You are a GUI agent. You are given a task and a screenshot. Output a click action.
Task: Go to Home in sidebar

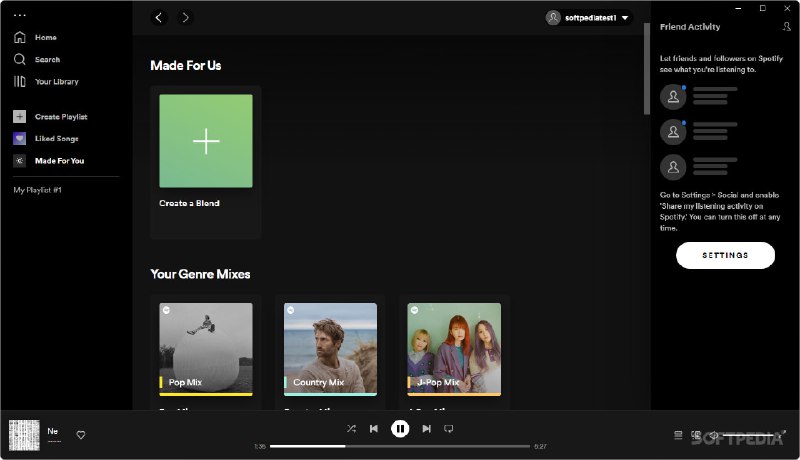tap(45, 37)
